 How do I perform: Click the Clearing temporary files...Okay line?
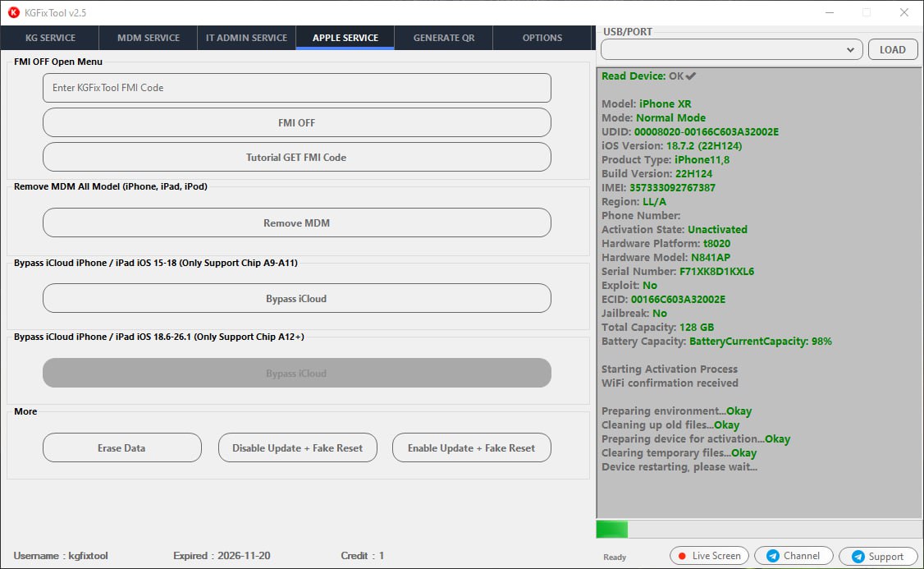(679, 453)
